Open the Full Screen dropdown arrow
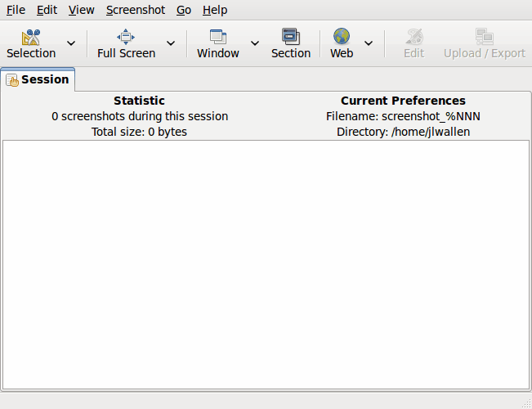Screen dimensions: 532x409 pyautogui.click(x=171, y=43)
